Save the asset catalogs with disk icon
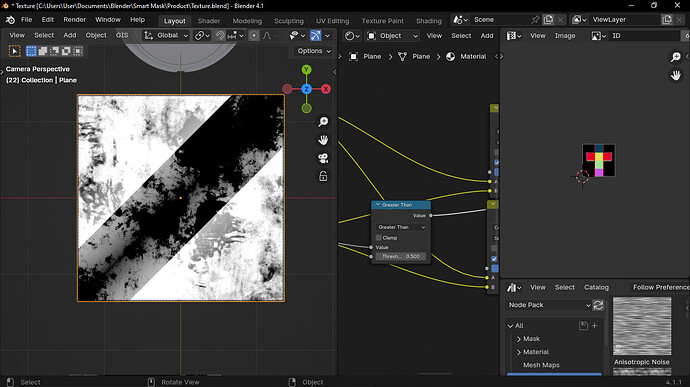This screenshot has height=387, width=690. tap(583, 326)
